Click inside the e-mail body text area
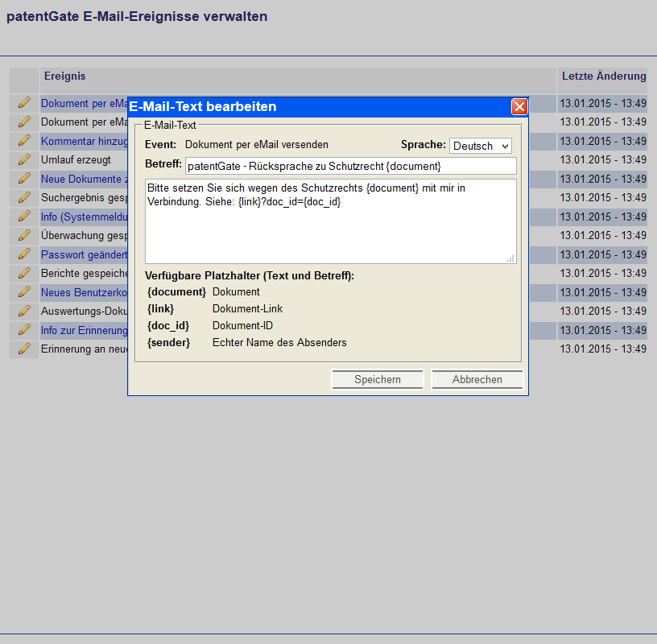Screen dimensions: 657x644 (331, 221)
